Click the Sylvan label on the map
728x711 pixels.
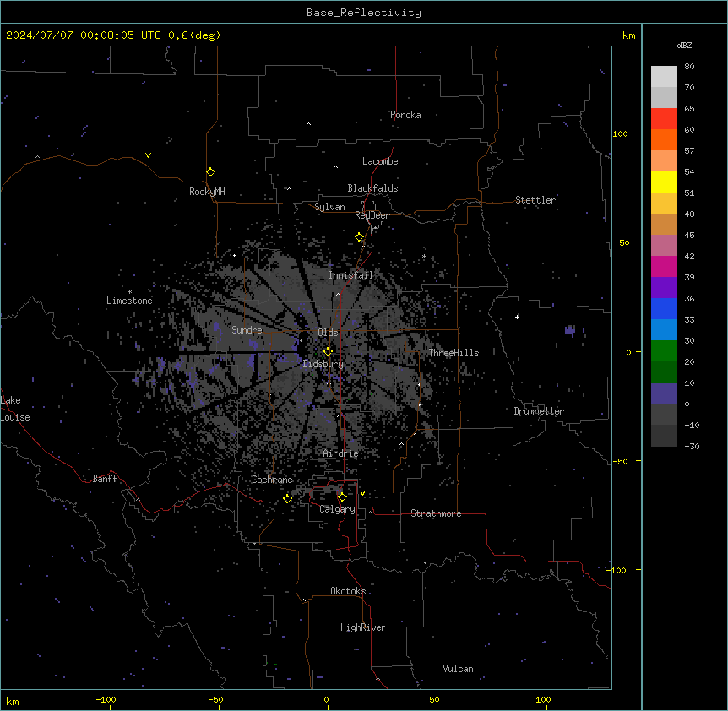coord(329,207)
